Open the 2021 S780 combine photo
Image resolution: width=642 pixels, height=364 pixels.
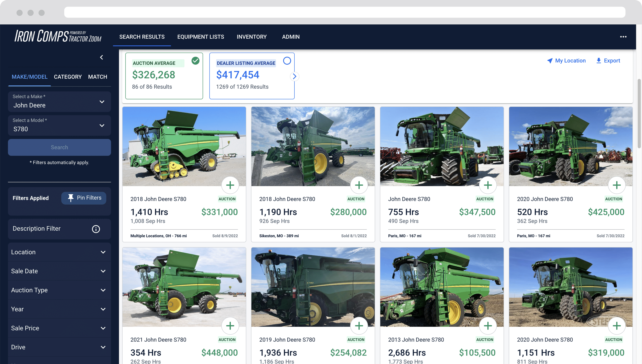click(184, 287)
